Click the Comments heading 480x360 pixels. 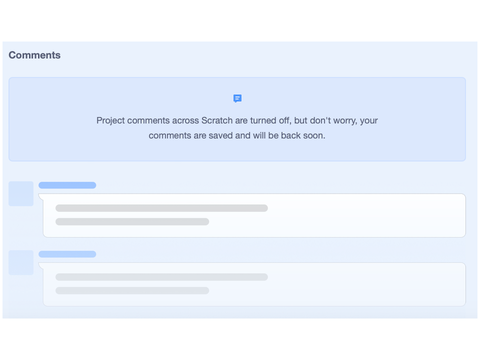[35, 55]
